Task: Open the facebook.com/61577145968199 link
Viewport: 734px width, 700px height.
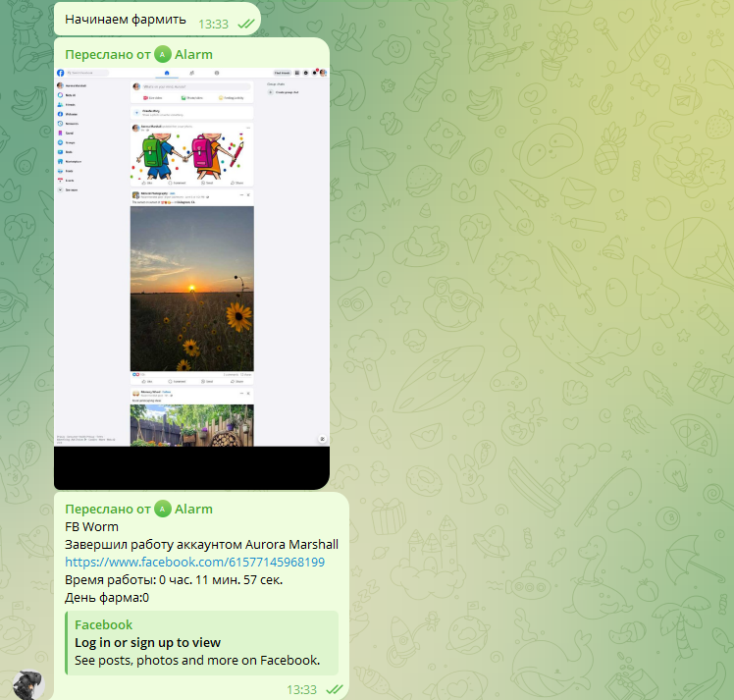Action: pos(194,562)
